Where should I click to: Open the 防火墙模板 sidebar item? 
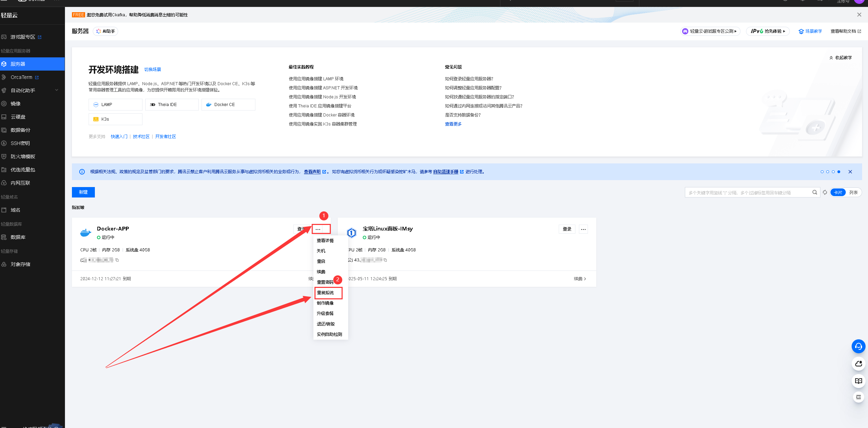tap(23, 156)
